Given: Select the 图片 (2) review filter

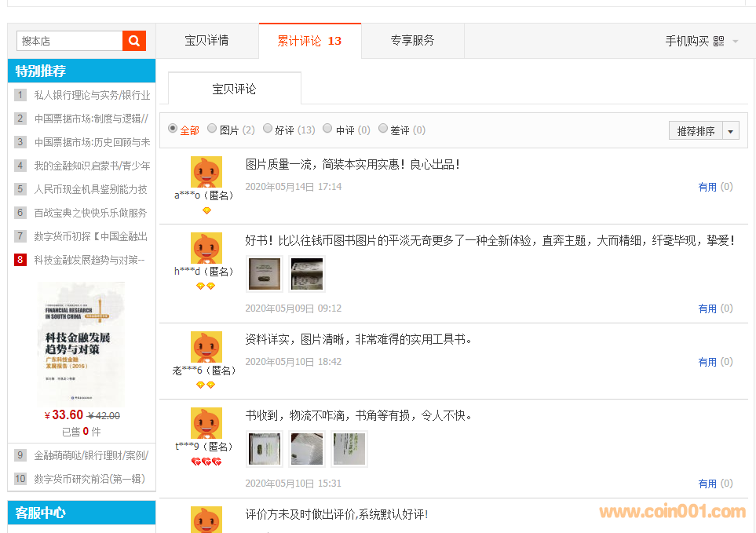Looking at the screenshot, I should [212, 129].
